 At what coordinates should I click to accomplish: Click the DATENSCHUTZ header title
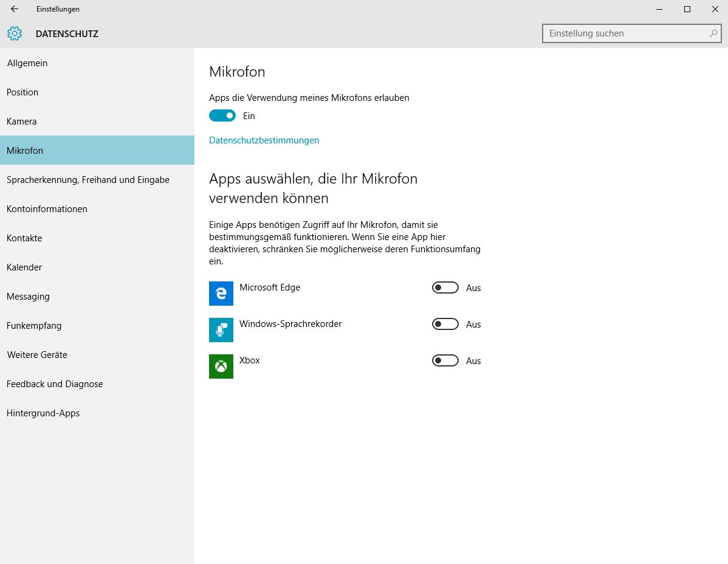pyautogui.click(x=67, y=34)
